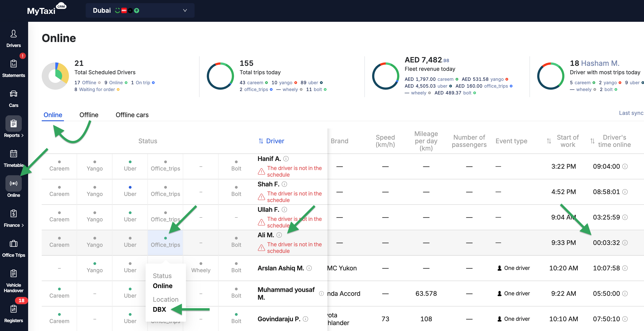This screenshot has width=644, height=331.
Task: Open Hasham M. driver link
Action: [x=600, y=63]
